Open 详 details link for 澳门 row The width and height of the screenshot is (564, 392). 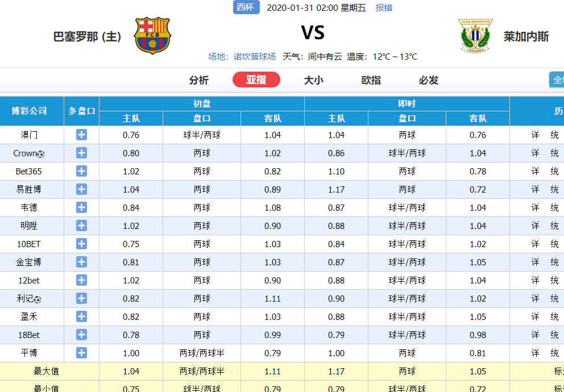tap(535, 135)
